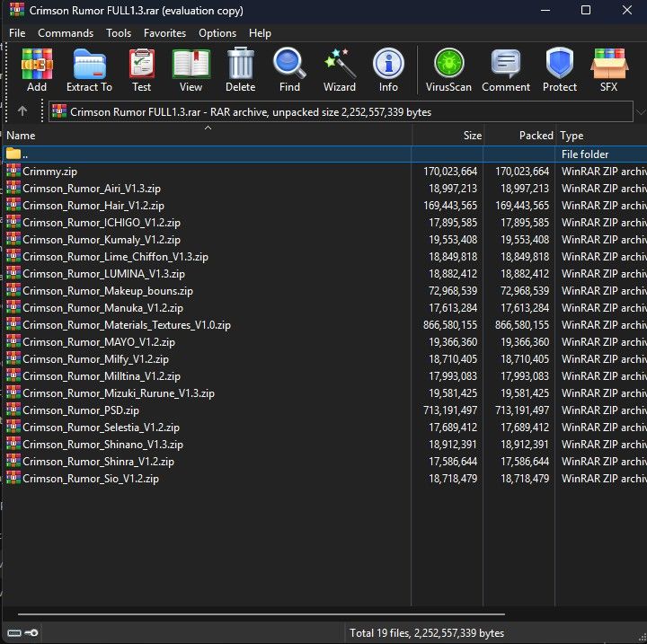Open the Tools menu
647x644 pixels.
coord(119,33)
